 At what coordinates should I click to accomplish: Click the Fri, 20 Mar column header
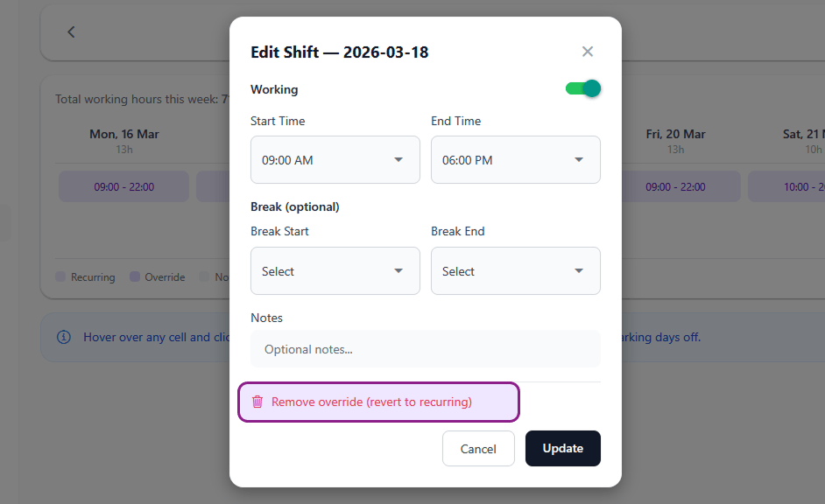675,135
